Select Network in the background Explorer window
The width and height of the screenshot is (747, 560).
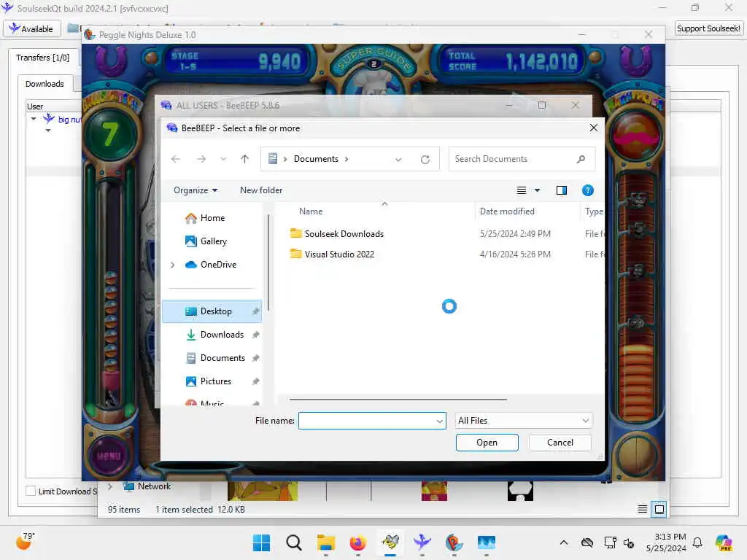point(147,486)
